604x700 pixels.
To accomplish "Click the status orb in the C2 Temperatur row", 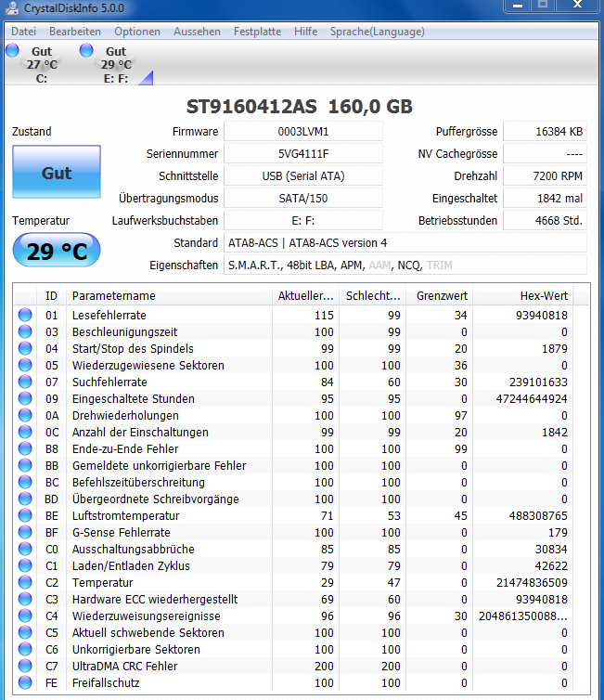I will click(25, 582).
